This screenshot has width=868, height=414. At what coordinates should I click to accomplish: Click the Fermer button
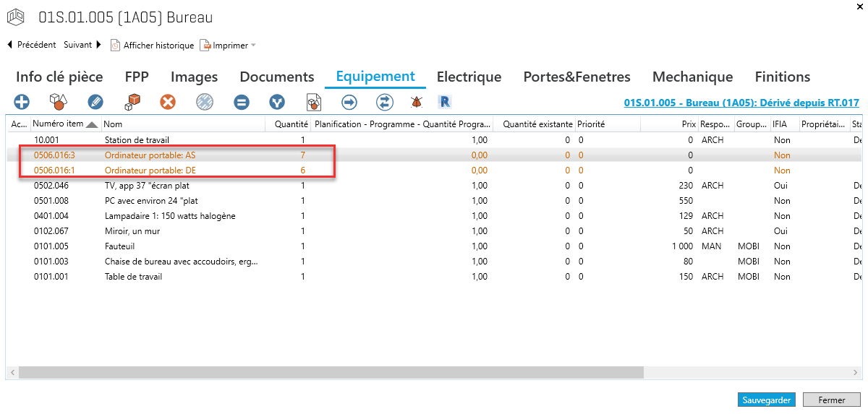point(831,400)
